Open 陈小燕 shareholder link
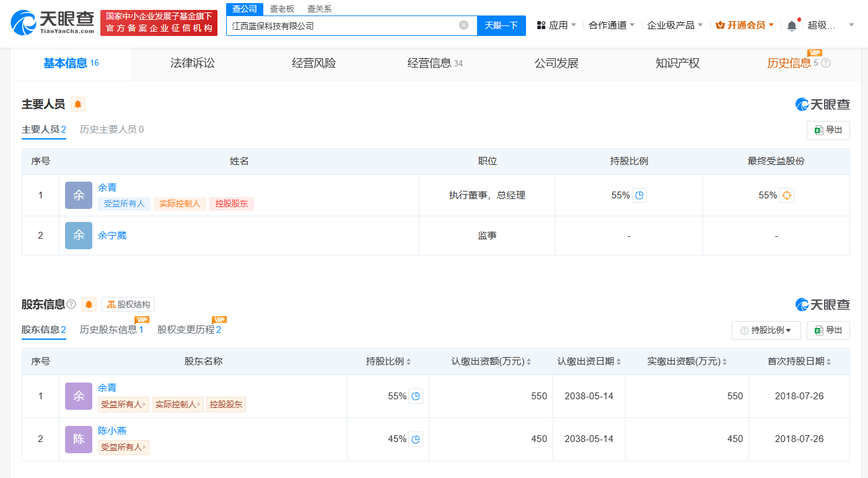868x478 pixels. 112,430
